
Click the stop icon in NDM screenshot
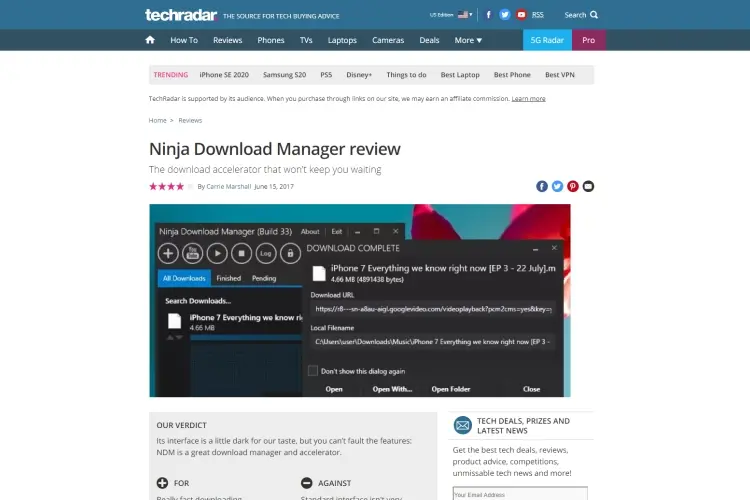click(242, 253)
